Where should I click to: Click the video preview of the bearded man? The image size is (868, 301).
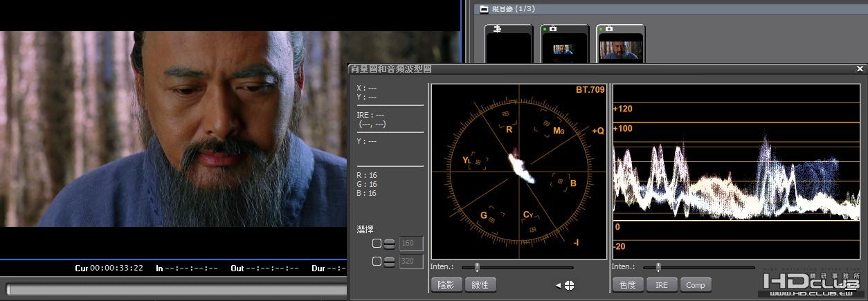pyautogui.click(x=174, y=129)
